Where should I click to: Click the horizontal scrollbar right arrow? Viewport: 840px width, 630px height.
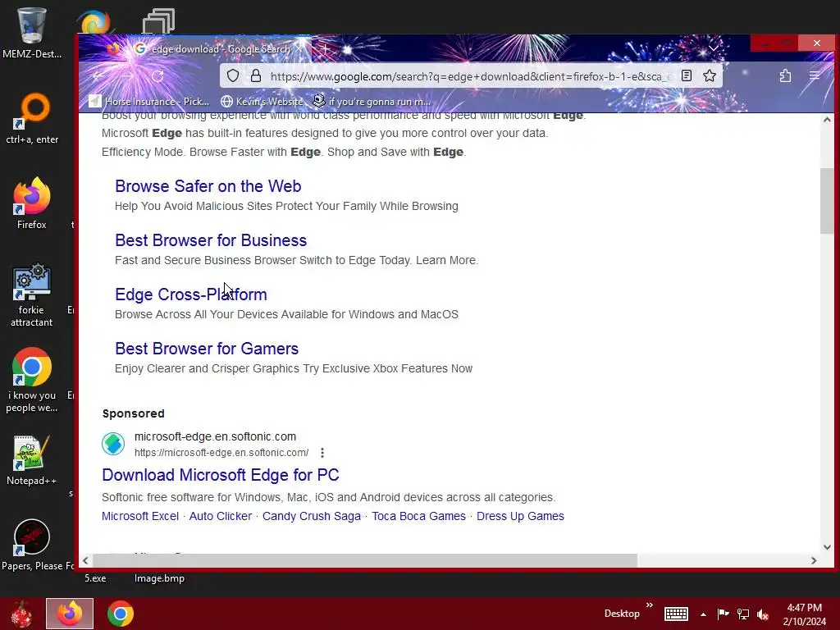(814, 560)
